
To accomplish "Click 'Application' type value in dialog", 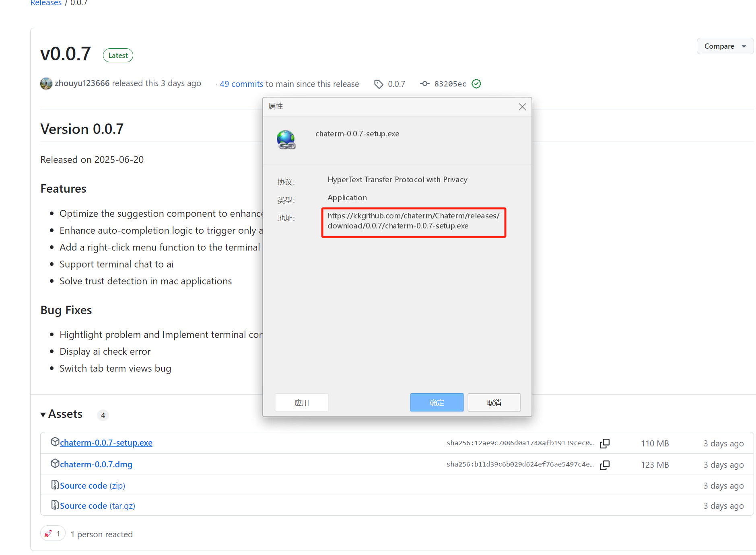I will tap(347, 197).
